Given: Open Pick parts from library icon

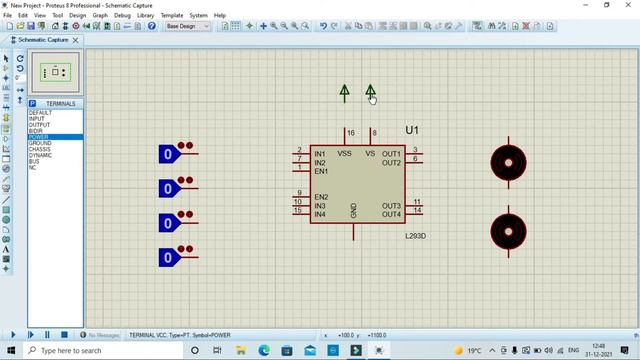Looking at the screenshot, I should [x=427, y=26].
